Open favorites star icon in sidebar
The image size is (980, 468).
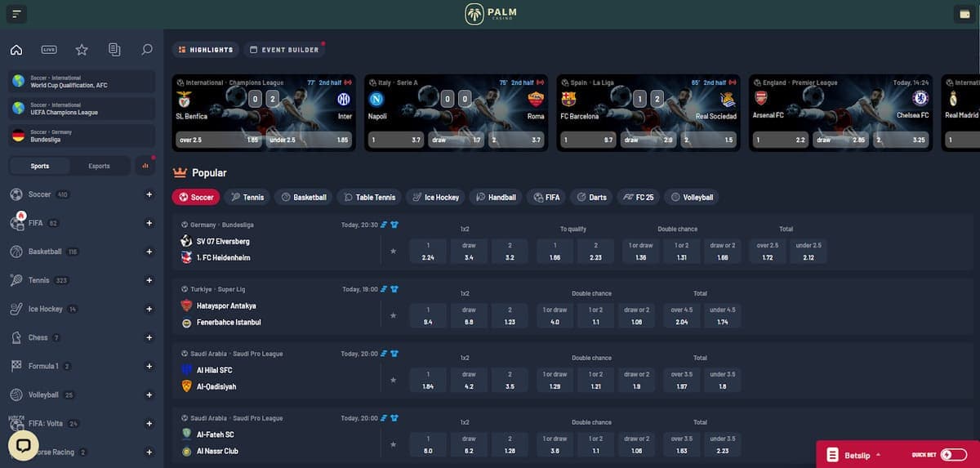pos(82,50)
